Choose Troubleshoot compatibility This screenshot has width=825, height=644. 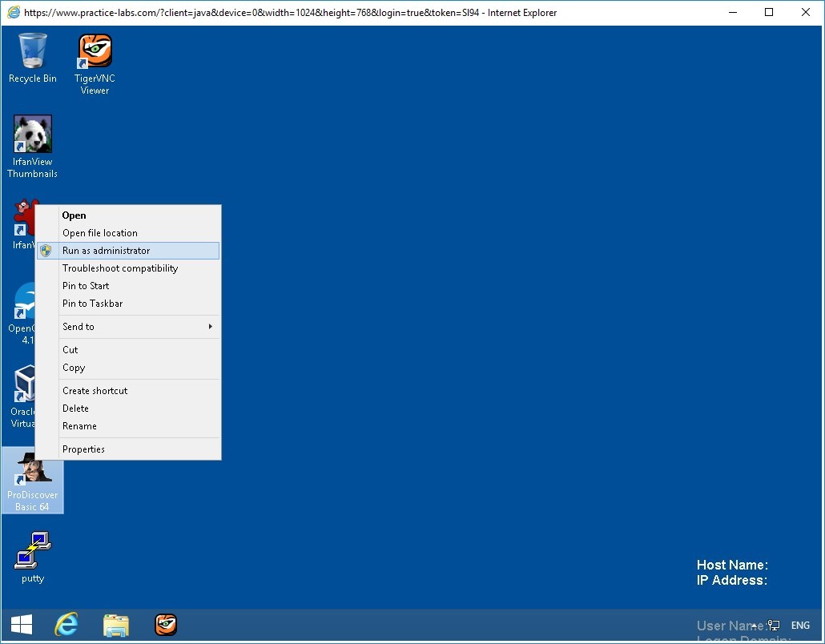point(128,268)
